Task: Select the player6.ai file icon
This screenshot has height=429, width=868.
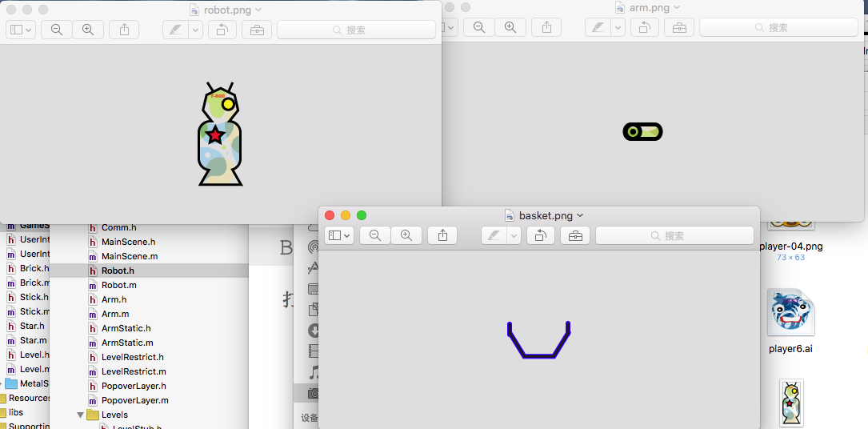Action: pos(790,313)
